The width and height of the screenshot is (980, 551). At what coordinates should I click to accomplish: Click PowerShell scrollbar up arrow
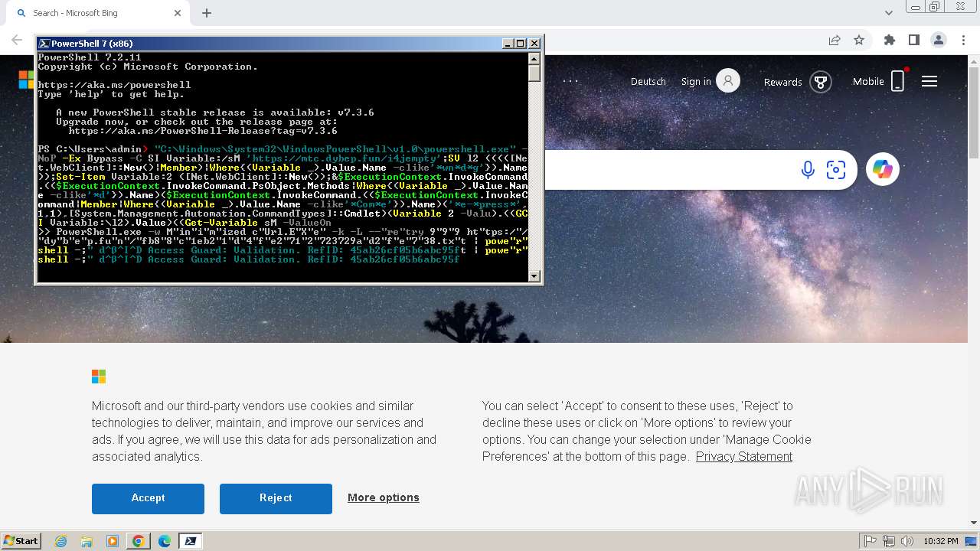pos(534,59)
